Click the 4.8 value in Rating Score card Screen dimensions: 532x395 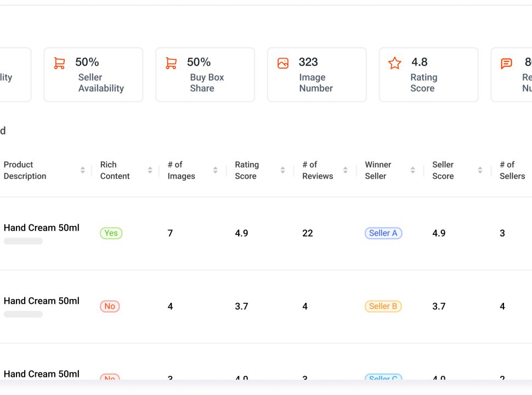pos(420,62)
